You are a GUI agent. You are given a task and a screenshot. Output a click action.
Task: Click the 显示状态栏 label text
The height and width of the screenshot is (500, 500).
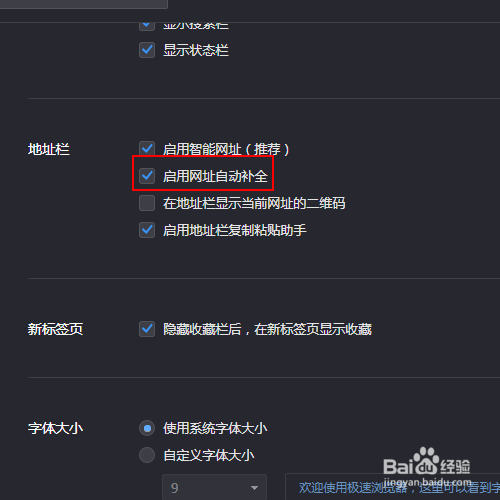pyautogui.click(x=196, y=50)
